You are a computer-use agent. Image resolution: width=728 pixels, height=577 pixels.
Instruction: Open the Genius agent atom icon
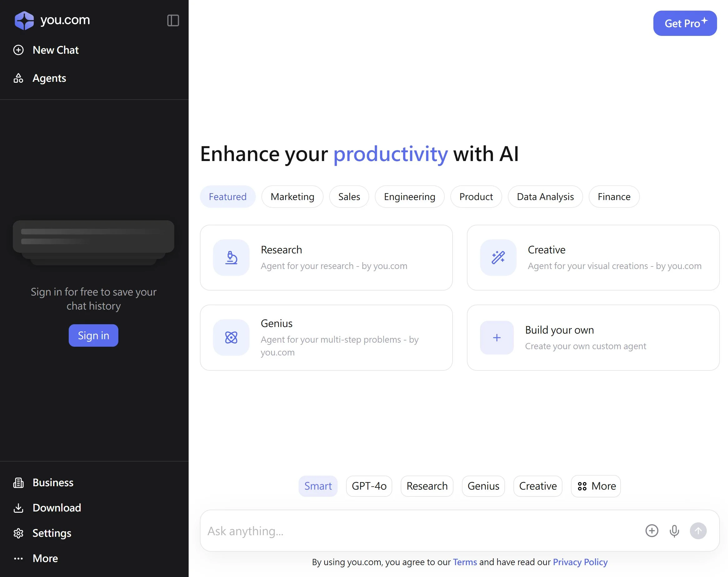click(x=231, y=337)
